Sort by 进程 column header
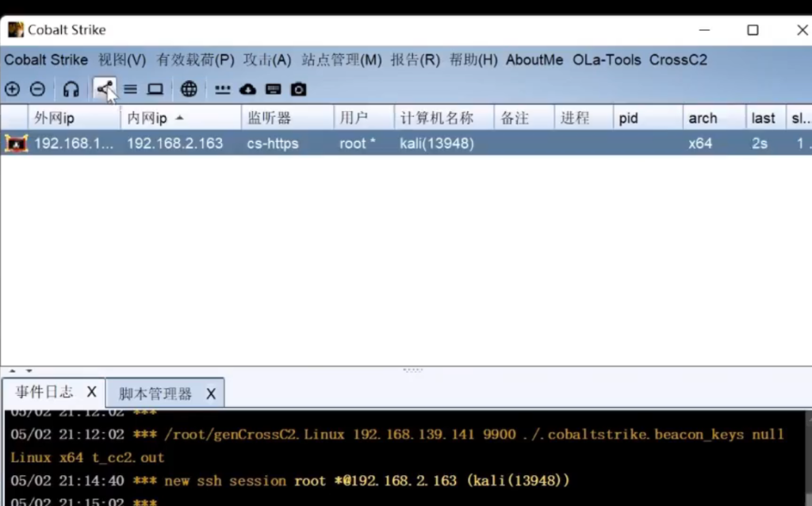 [x=584, y=118]
